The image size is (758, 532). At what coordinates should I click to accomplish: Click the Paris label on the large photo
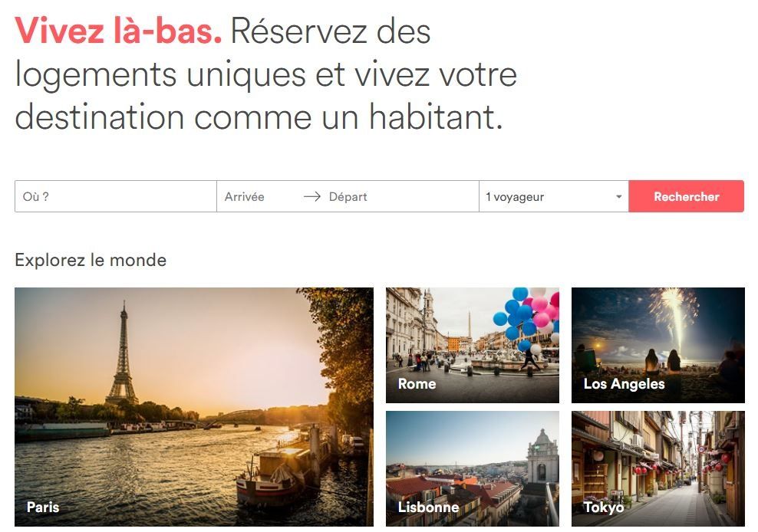tap(43, 507)
